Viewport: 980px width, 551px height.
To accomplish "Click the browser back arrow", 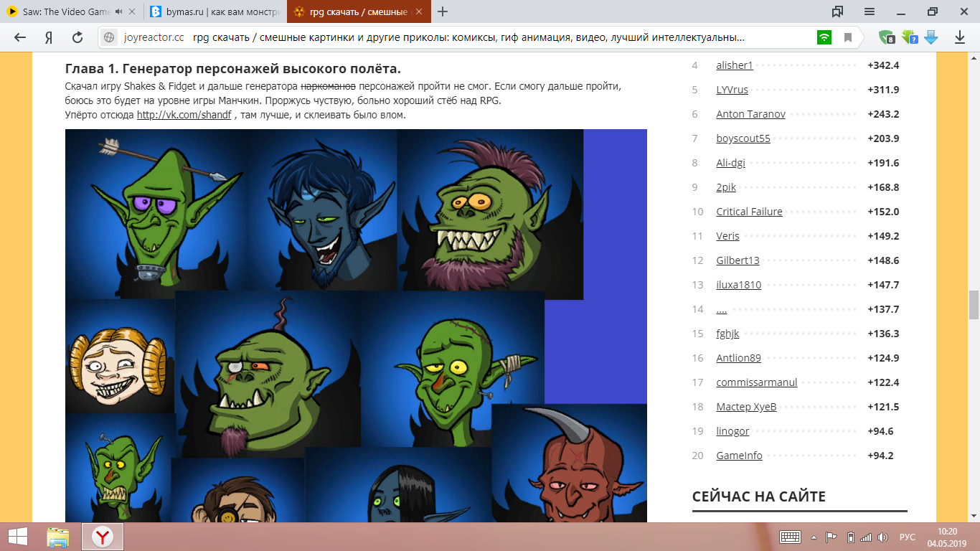I will pos(20,37).
